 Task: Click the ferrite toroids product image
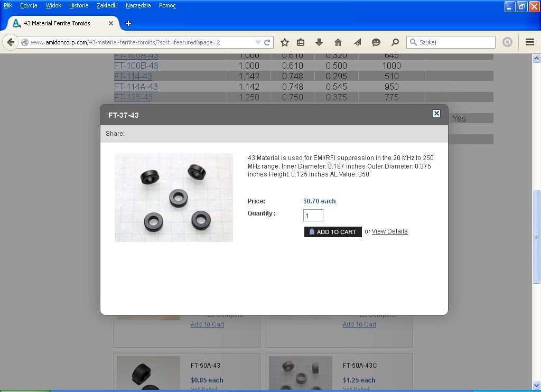pyautogui.click(x=174, y=198)
